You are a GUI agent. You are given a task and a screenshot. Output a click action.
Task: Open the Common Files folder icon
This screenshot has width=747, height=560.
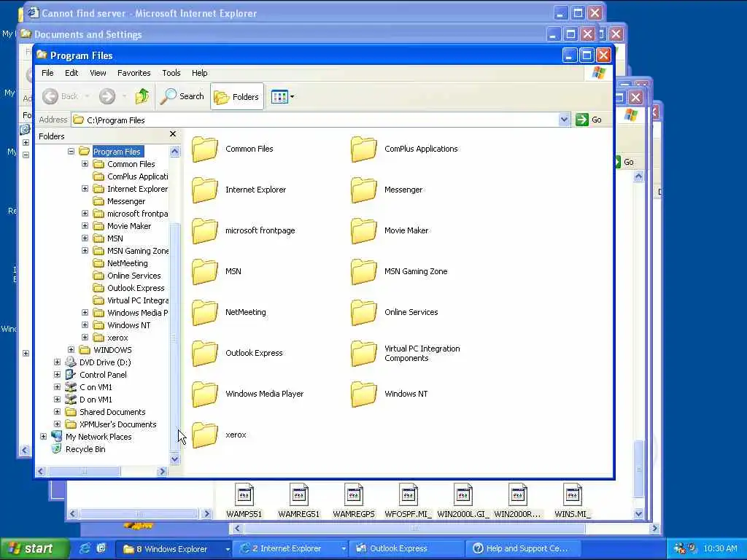click(x=205, y=149)
